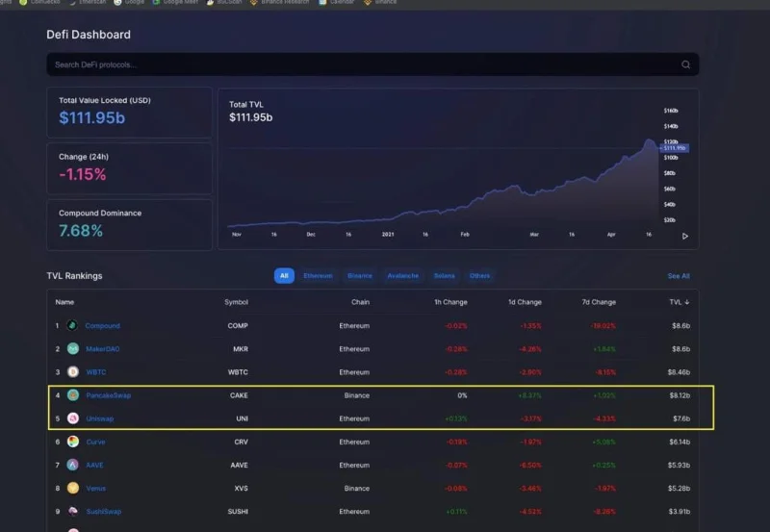Image resolution: width=770 pixels, height=532 pixels.
Task: Click the 7.68% Compound Dominance value
Action: click(x=81, y=231)
